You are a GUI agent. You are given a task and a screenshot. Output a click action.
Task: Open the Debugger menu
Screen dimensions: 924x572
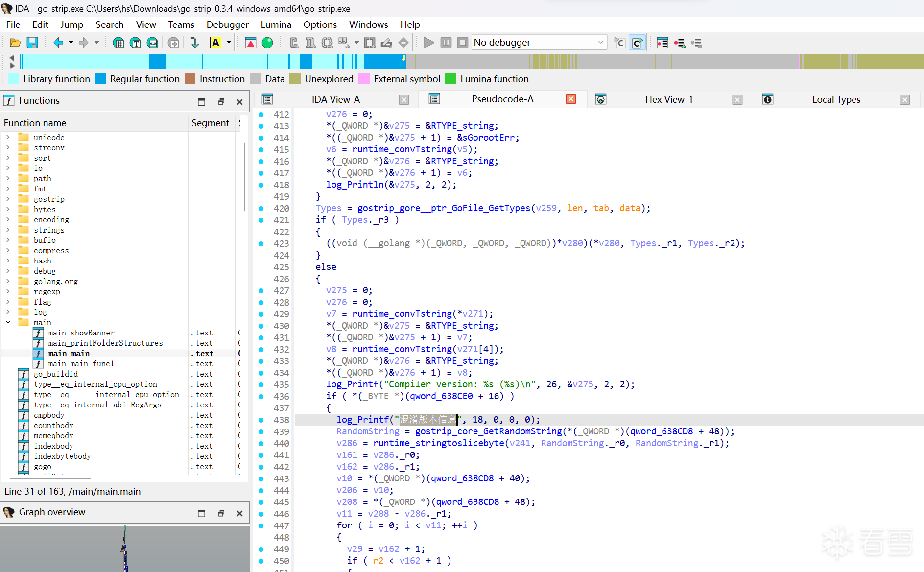click(x=227, y=24)
